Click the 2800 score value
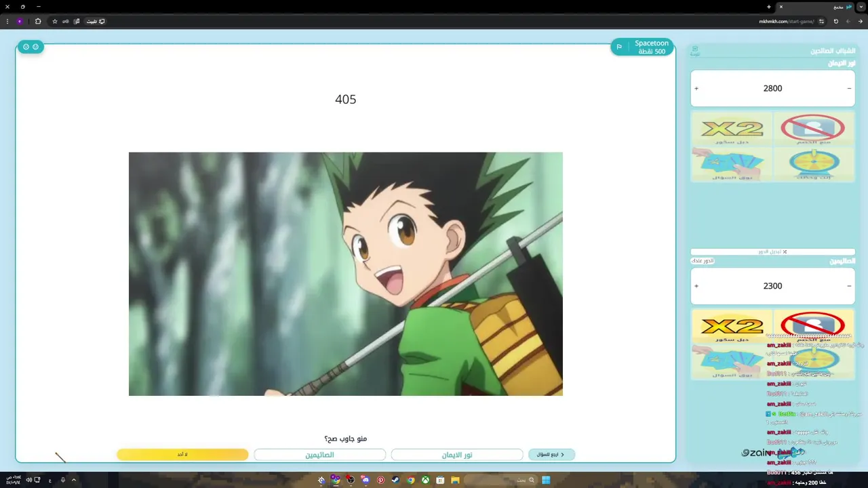The width and height of the screenshot is (868, 488). click(x=772, y=88)
